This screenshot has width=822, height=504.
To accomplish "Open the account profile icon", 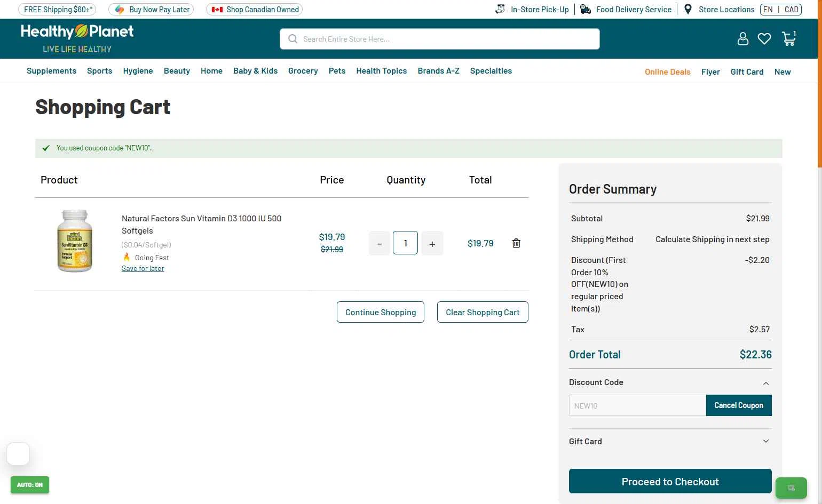I will coord(742,39).
